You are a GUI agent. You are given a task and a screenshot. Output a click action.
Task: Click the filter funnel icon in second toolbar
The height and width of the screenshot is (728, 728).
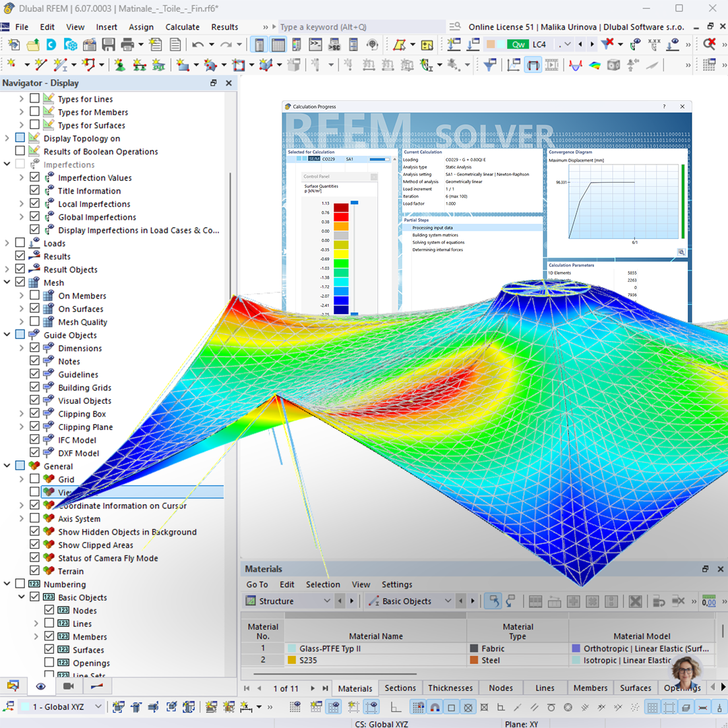[x=490, y=65]
